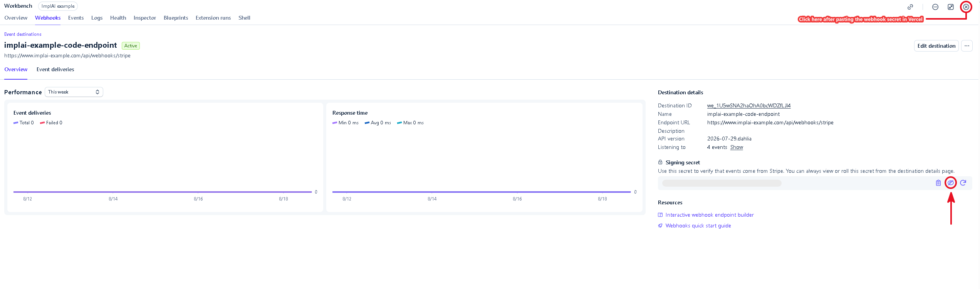
Task: Select the Webhooks tab
Action: coord(48,18)
